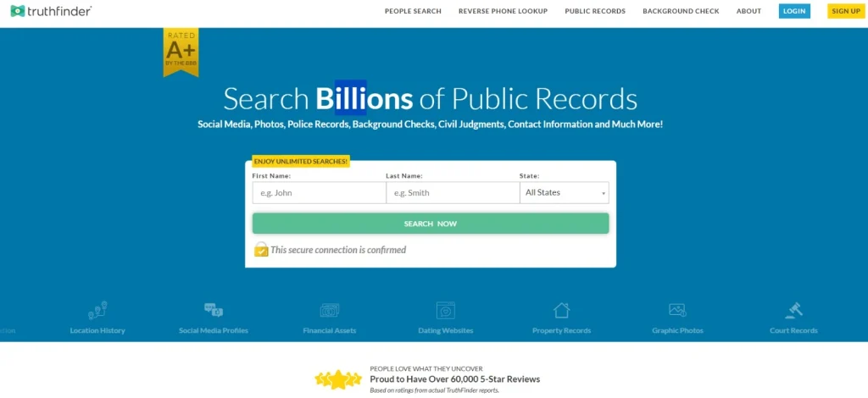The image size is (868, 398).
Task: Open the Financial Assets icon
Action: coord(330,311)
